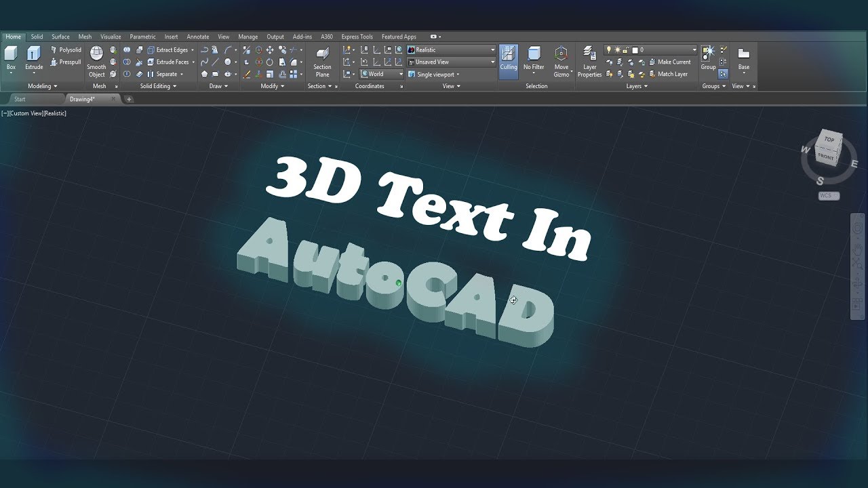
Task: Click the Make Current layer button
Action: [669, 62]
